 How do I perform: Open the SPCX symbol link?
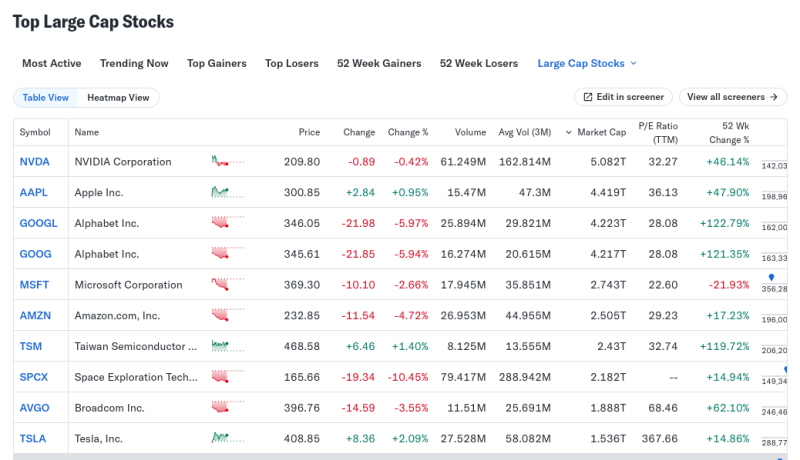click(34, 377)
